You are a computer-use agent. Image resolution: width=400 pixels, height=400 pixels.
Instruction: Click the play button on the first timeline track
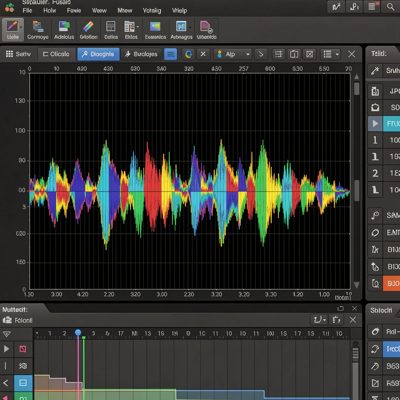pos(6,349)
